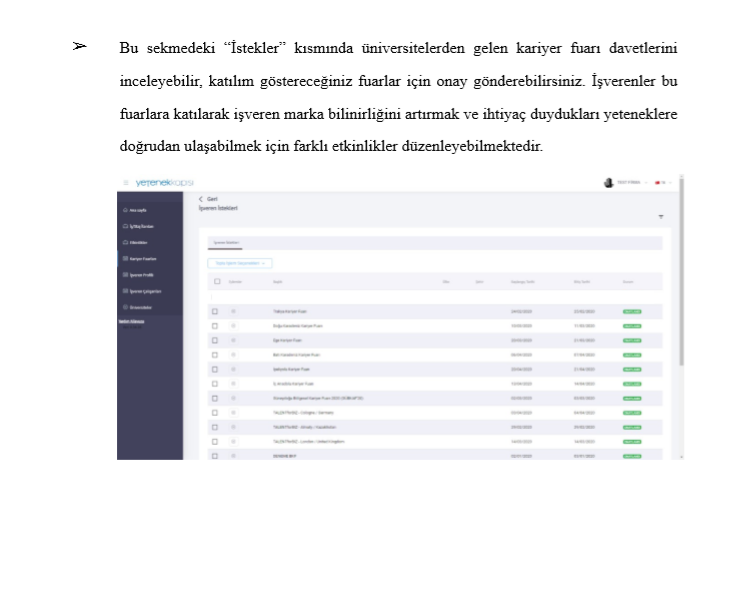The width and height of the screenshot is (739, 607).
Task: Open the filter funnel icon
Action: 661,217
